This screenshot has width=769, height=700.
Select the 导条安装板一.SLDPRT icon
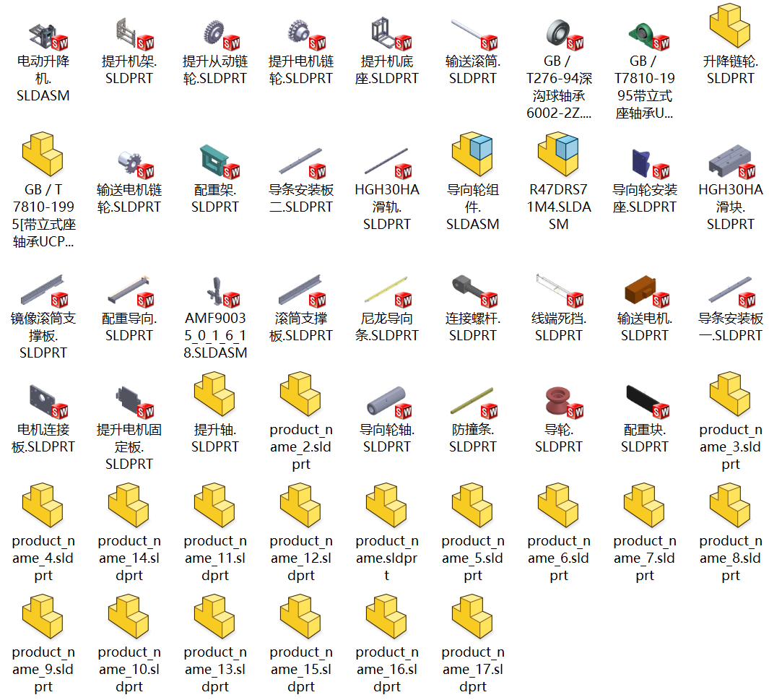pyautogui.click(x=731, y=292)
